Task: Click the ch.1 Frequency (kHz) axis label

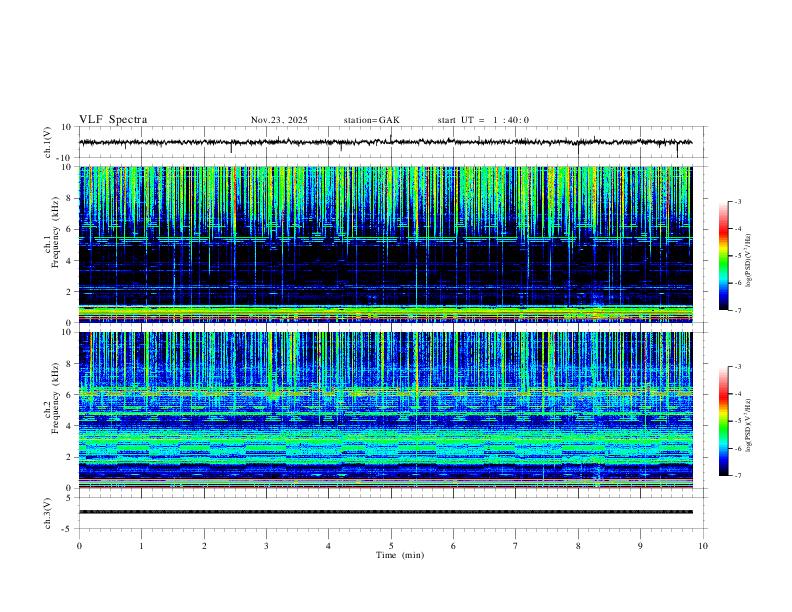Action: tap(53, 232)
